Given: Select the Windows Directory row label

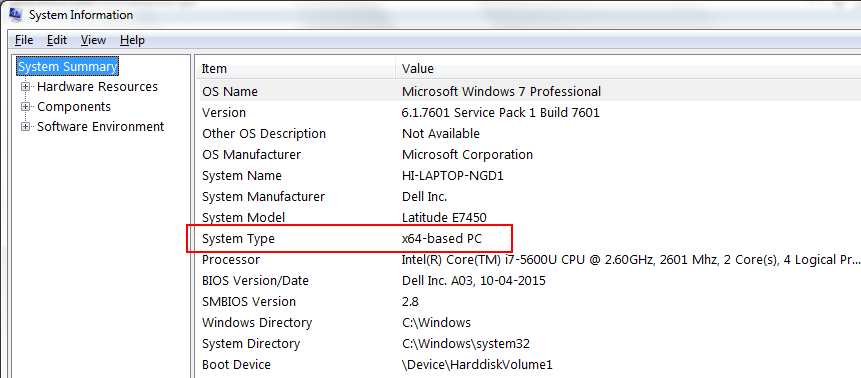Looking at the screenshot, I should pos(257,323).
